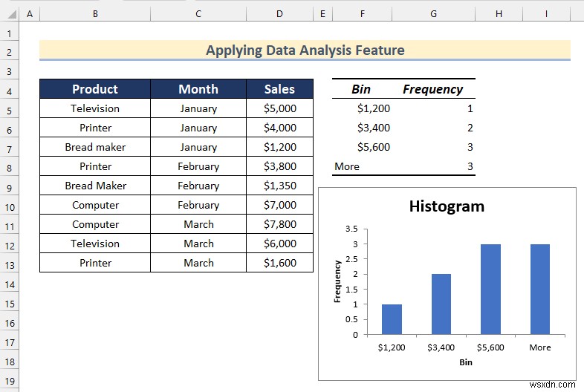This screenshot has height=392, width=584.
Task: Select the January cell in row 5
Action: (x=198, y=108)
